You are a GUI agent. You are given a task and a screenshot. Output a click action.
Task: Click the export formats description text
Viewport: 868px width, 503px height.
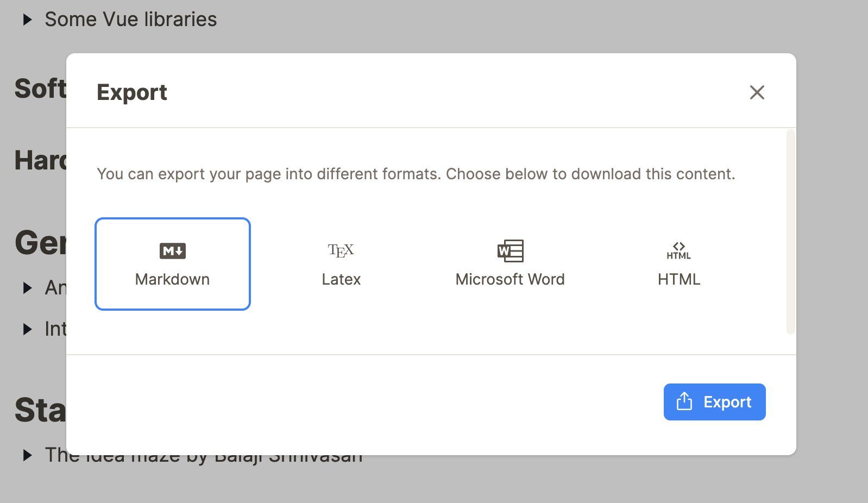[416, 174]
